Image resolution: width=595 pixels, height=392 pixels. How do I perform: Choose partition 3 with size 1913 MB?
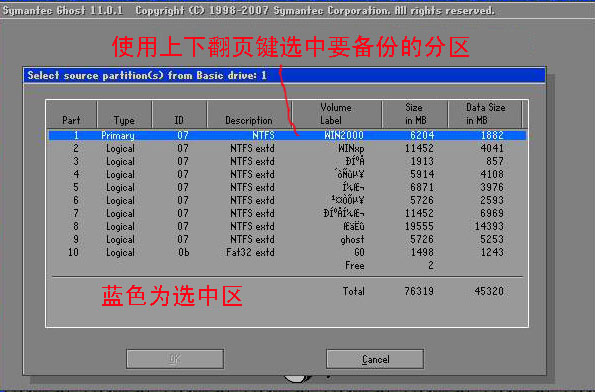pyautogui.click(x=287, y=161)
